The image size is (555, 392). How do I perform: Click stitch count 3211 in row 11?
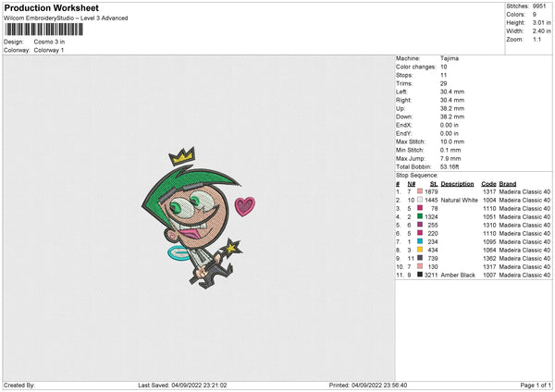pos(431,276)
